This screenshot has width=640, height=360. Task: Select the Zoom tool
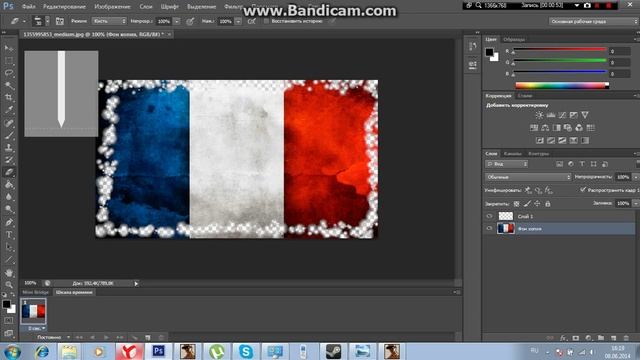pyautogui.click(x=9, y=285)
